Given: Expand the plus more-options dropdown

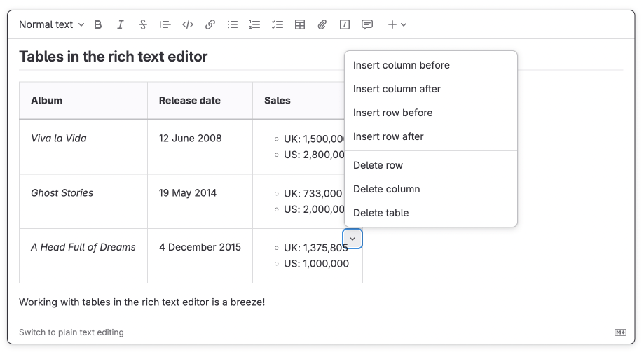Looking at the screenshot, I should pyautogui.click(x=397, y=24).
